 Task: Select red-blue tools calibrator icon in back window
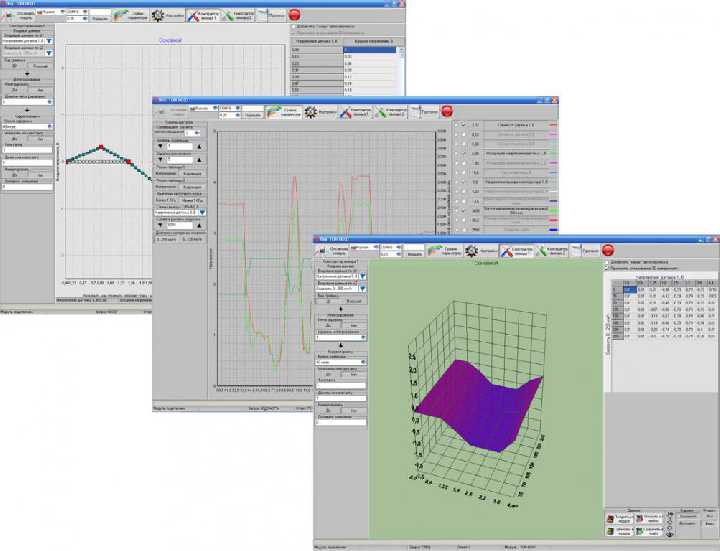[x=193, y=16]
